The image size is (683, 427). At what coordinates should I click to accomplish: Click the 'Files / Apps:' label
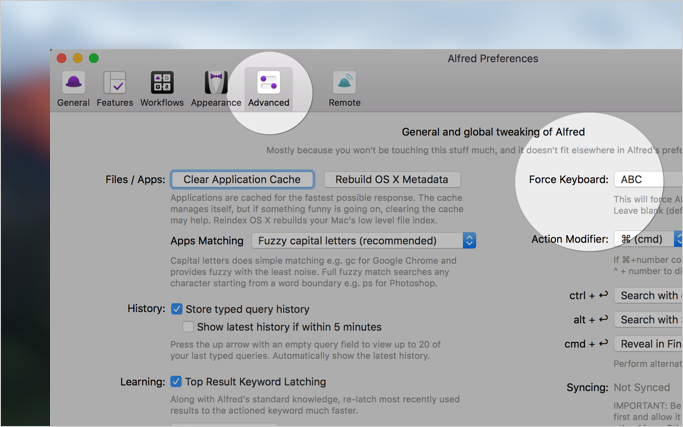pos(135,180)
